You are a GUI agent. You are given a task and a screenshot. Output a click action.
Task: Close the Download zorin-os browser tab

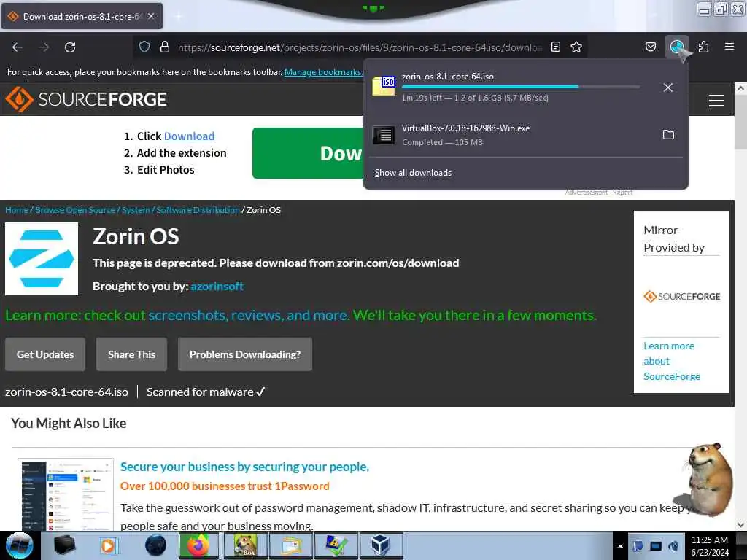pyautogui.click(x=151, y=16)
